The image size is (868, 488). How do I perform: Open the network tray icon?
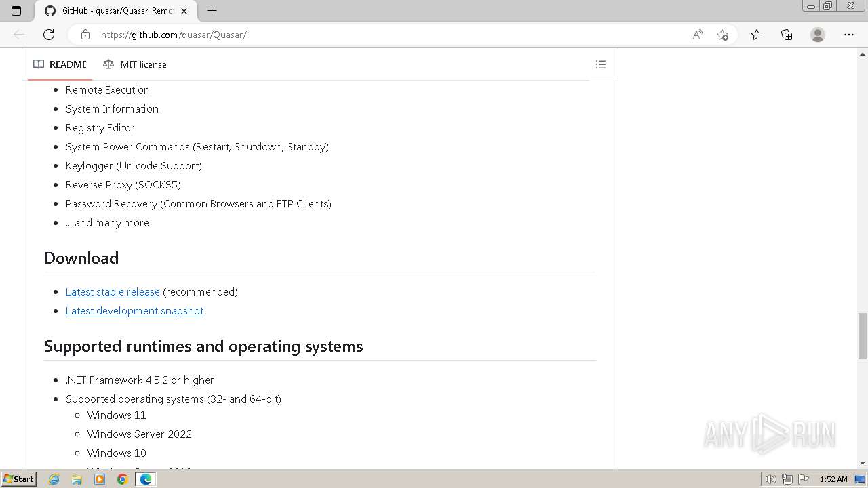[x=787, y=479]
